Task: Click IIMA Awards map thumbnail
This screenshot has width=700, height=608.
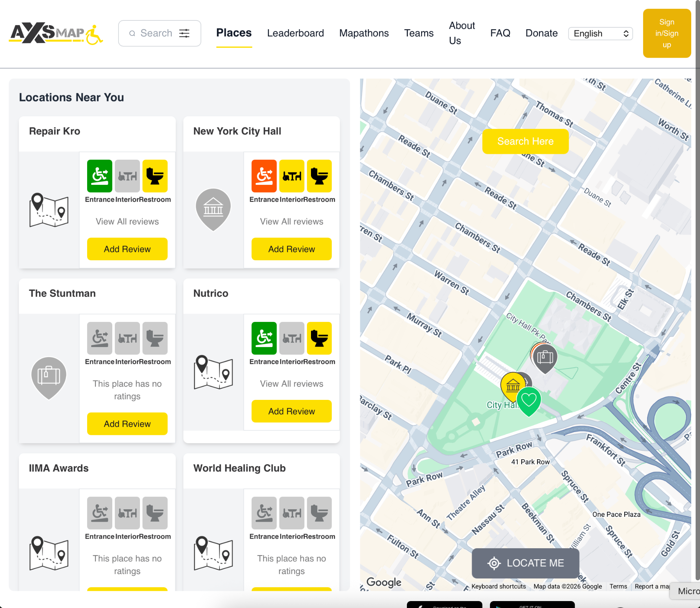Action: click(49, 553)
